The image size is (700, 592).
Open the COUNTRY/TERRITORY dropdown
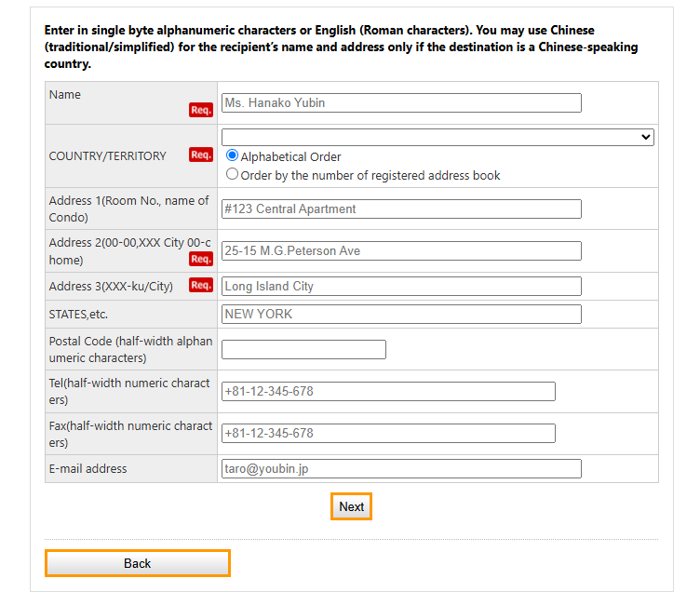(x=437, y=137)
